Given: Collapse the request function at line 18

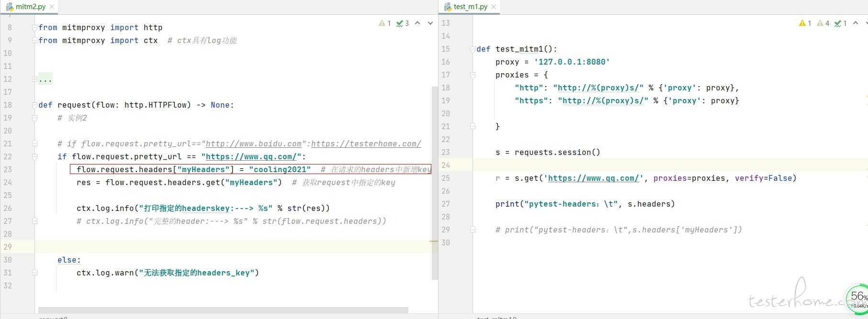Looking at the screenshot, I should tap(34, 105).
